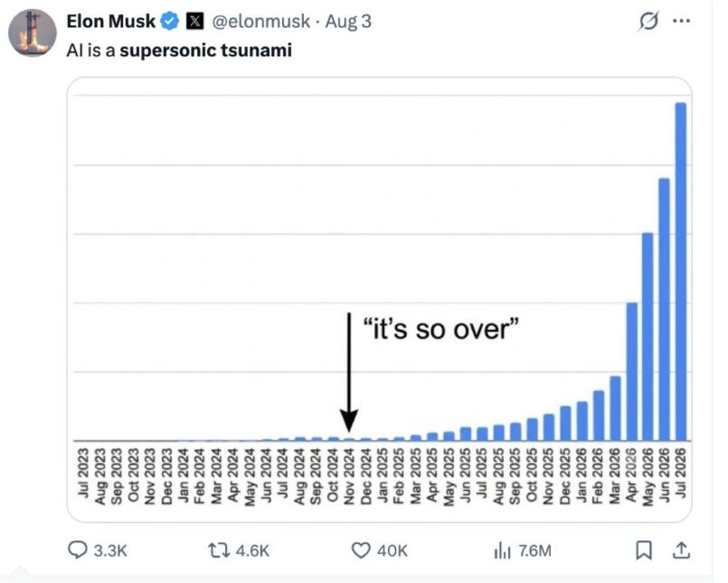Open the share upload arrow icon
Screen dimensions: 728x583
681,550
